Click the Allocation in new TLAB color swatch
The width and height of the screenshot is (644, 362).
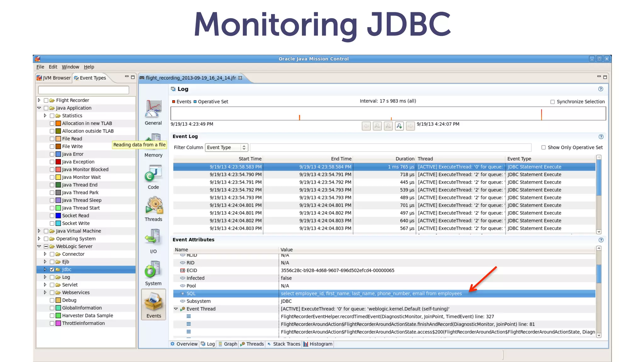point(58,123)
